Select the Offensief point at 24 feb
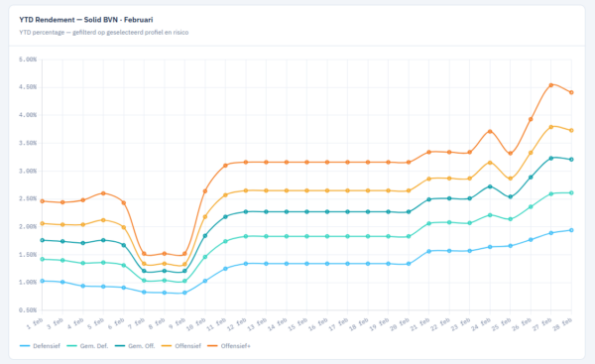This screenshot has height=364, width=595. click(490, 163)
